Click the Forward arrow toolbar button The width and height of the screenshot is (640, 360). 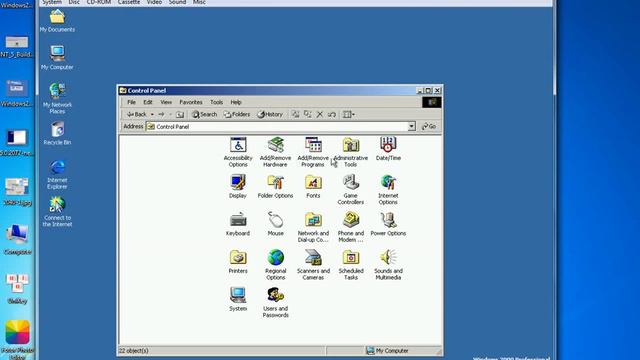pos(162,114)
